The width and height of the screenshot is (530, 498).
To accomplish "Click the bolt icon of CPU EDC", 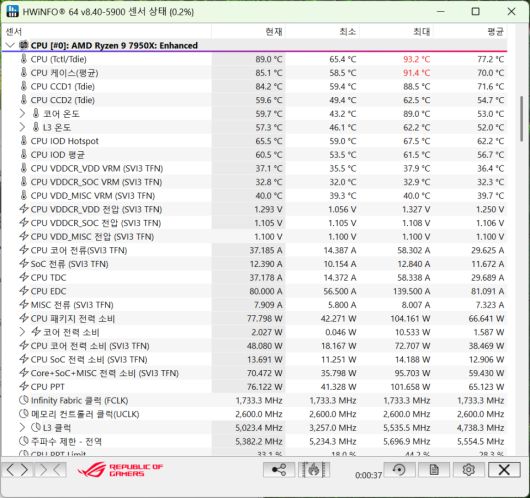I will 23,291.
